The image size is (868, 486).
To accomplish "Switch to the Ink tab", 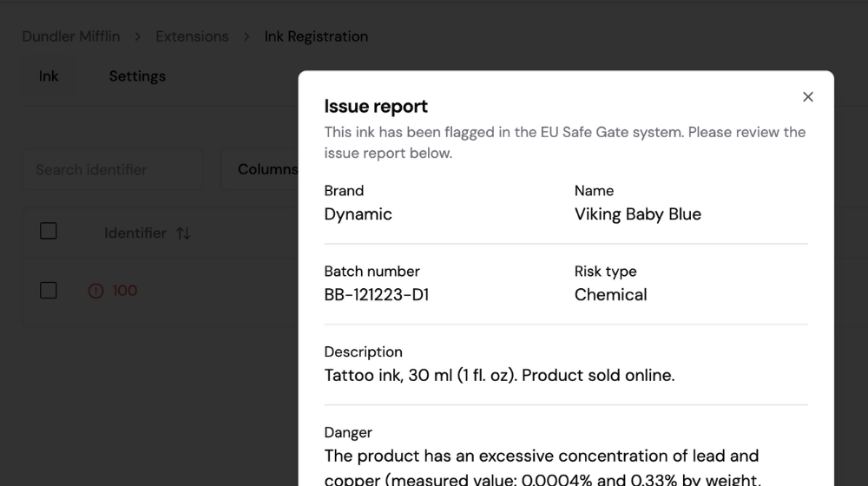I will (48, 76).
